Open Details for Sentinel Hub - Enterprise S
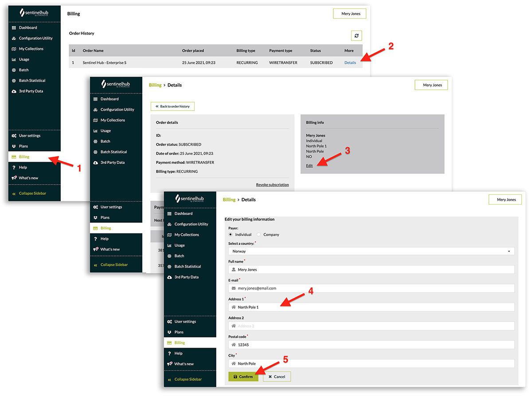 [350, 62]
